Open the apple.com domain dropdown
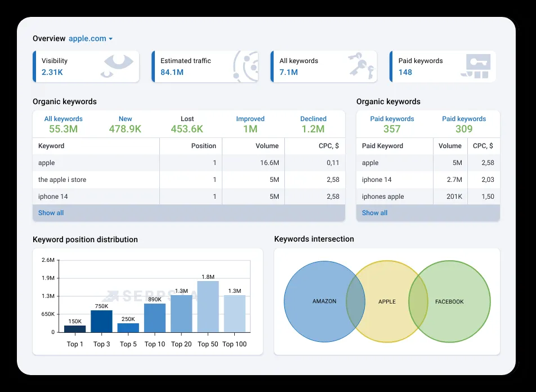 [90, 38]
